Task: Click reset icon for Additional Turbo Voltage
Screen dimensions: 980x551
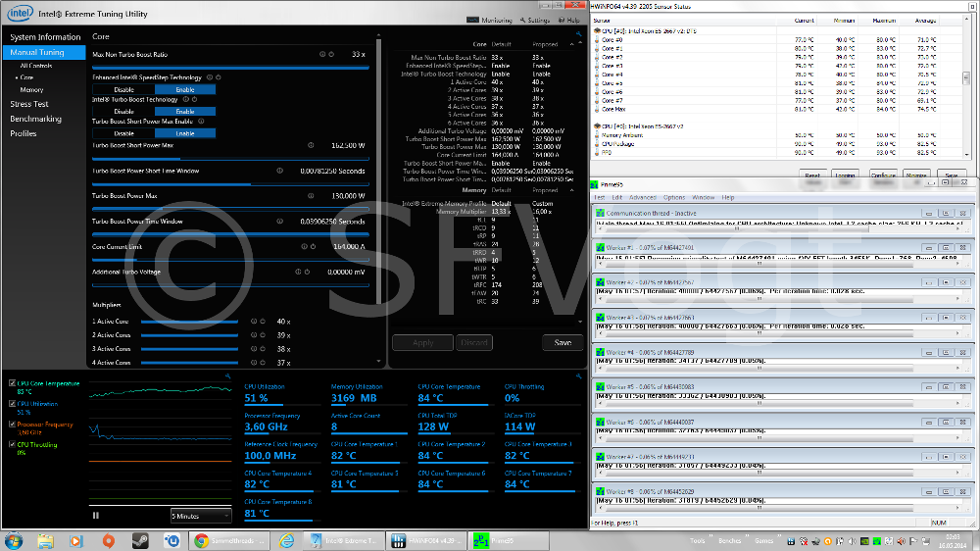Action: 307,272
